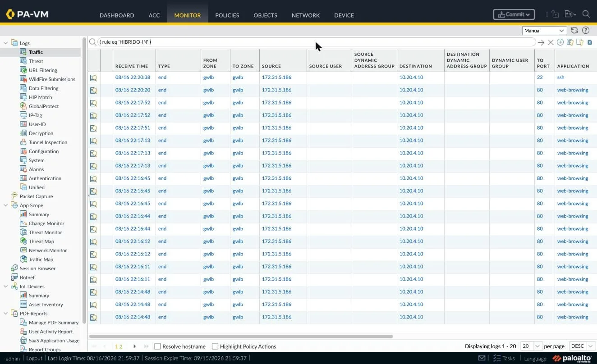Screen dimensions: 597x364
Task: Click the left panel vertical scrollbar
Action: (84, 180)
